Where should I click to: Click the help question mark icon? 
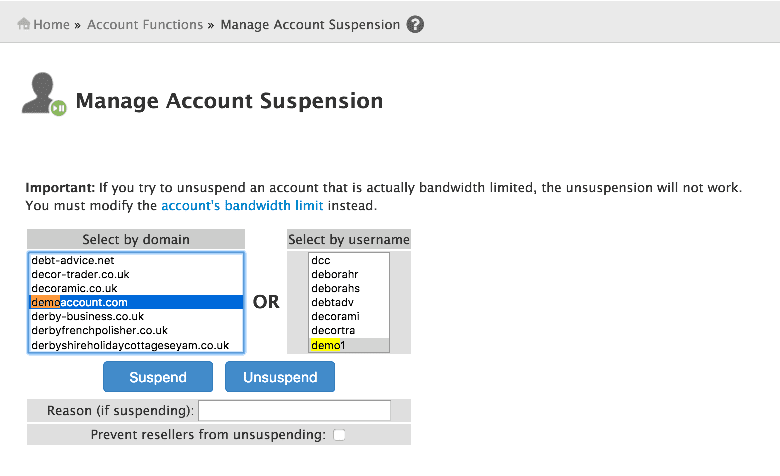coord(416,24)
